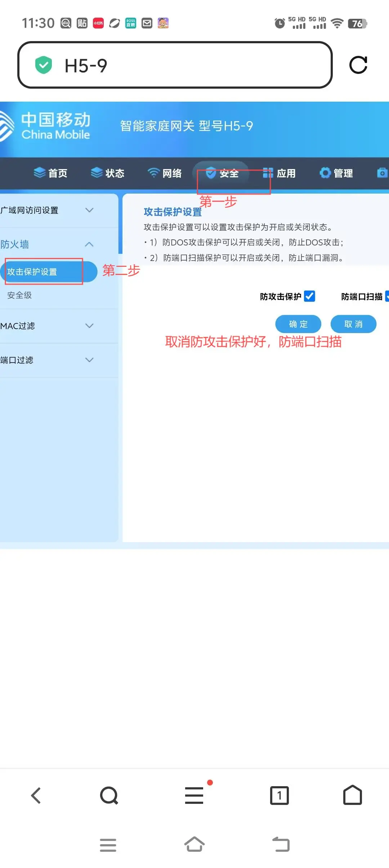Open the H5-9 address bar
Viewport: 389px width, 868px height.
click(175, 65)
